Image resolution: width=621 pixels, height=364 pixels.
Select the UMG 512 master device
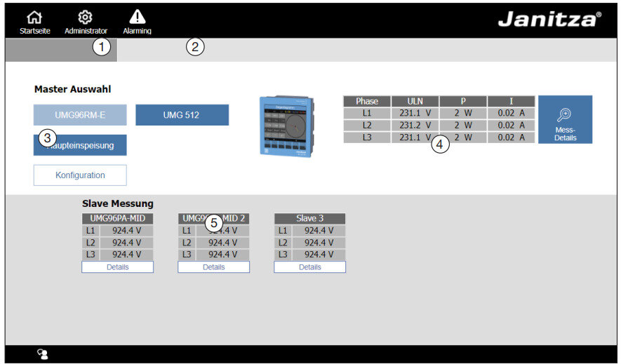182,115
